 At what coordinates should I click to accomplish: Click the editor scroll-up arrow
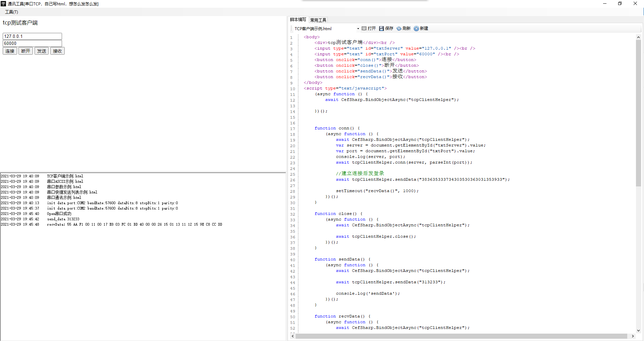click(x=638, y=37)
